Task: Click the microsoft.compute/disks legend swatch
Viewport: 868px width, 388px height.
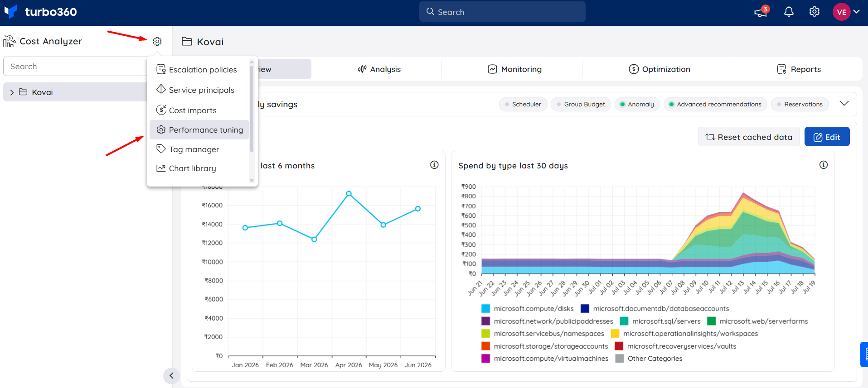Action: (485, 309)
